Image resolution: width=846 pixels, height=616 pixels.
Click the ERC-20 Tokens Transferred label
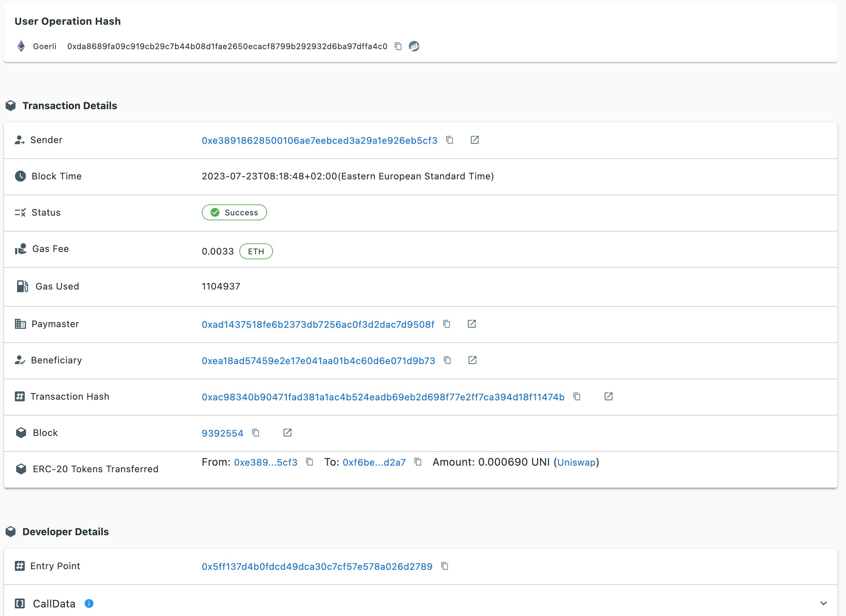96,469
